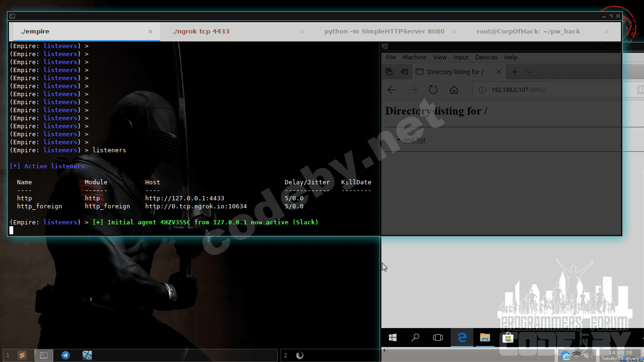Click the VirtualBox window title bar icon

pyautogui.click(x=385, y=46)
